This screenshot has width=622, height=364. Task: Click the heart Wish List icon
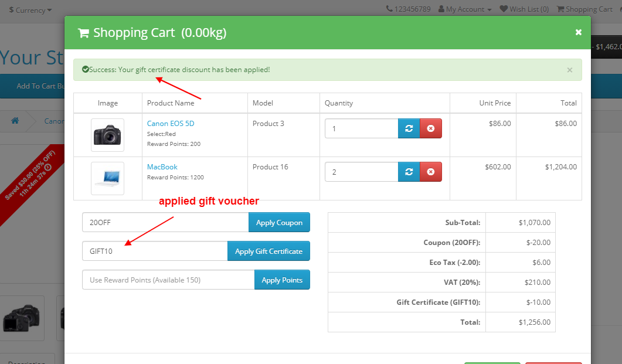point(504,9)
